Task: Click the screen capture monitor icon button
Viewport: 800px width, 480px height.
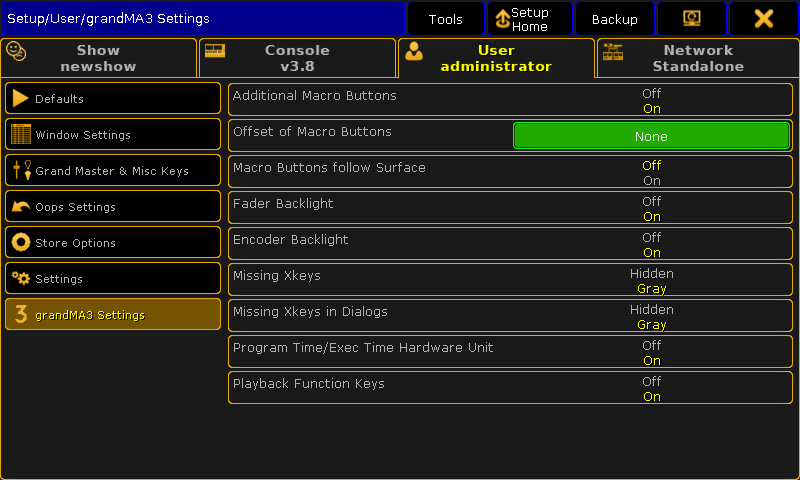Action: click(691, 19)
